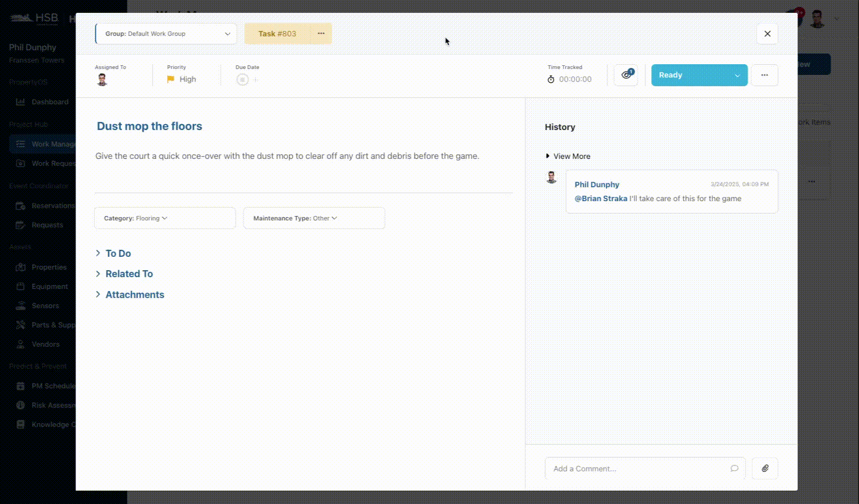Image resolution: width=859 pixels, height=504 pixels.
Task: Click the Reservations icon in sidebar
Action: (x=20, y=205)
